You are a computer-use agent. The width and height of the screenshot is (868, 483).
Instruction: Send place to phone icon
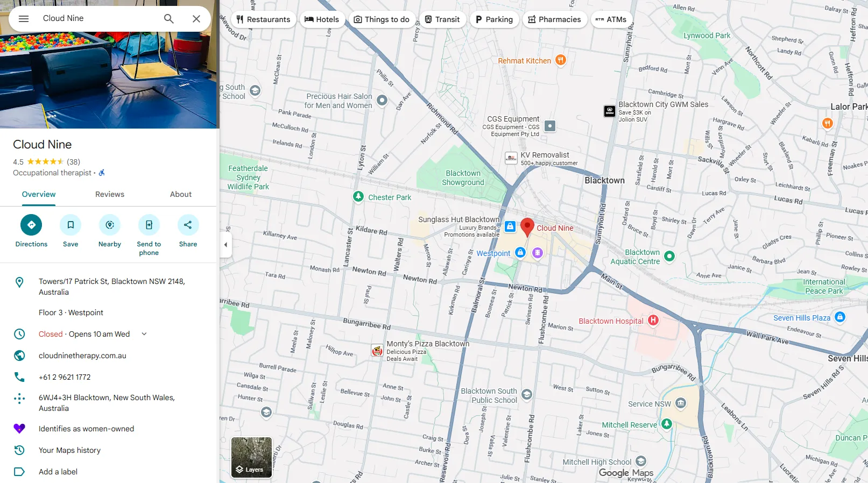coord(149,225)
